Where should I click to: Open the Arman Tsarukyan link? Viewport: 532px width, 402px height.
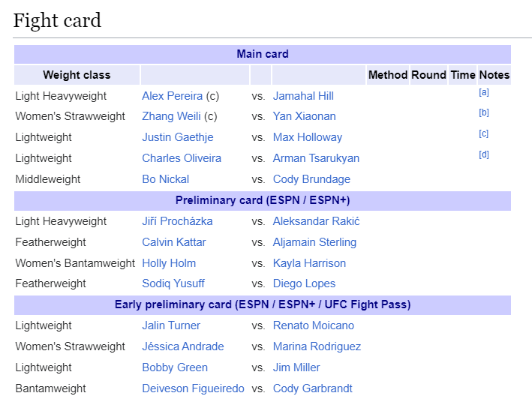316,158
